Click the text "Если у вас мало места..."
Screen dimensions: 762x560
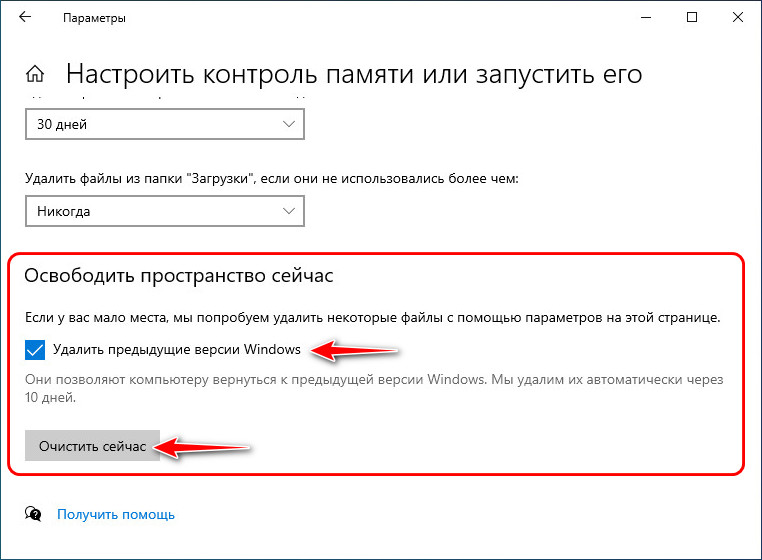(373, 318)
